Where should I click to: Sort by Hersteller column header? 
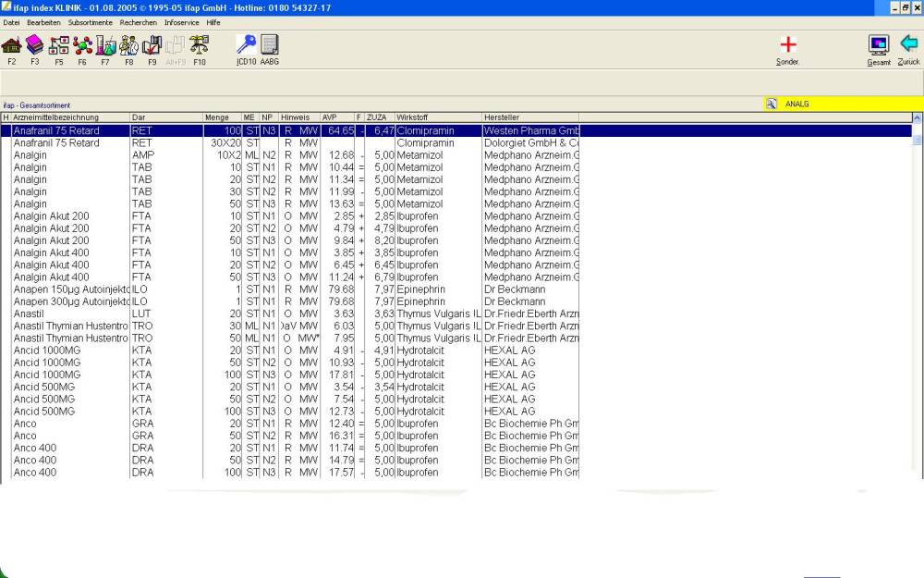(530, 117)
